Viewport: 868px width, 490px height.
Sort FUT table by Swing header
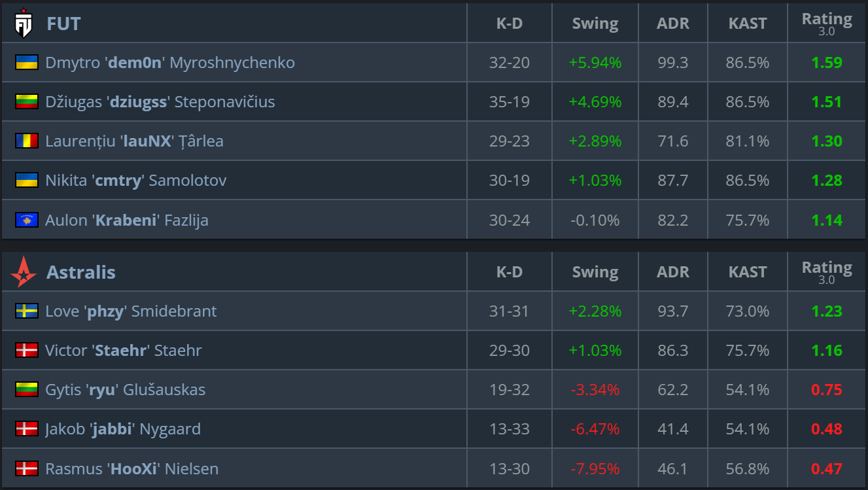pyautogui.click(x=595, y=24)
